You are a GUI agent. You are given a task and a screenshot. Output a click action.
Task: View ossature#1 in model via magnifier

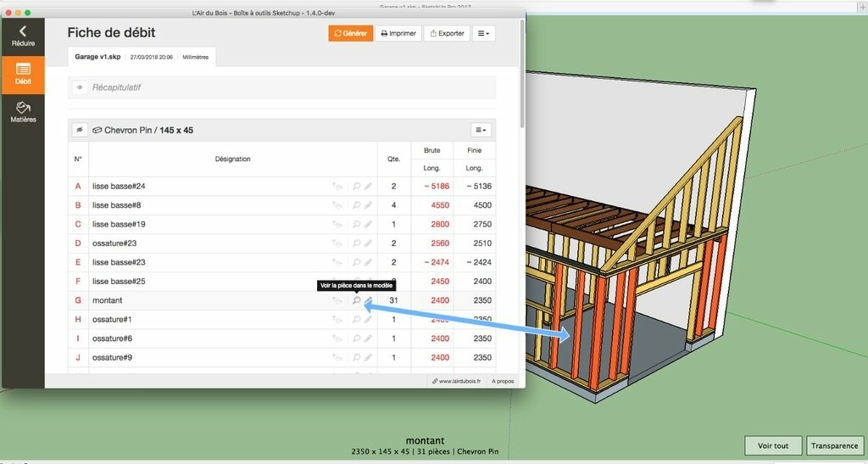[357, 320]
